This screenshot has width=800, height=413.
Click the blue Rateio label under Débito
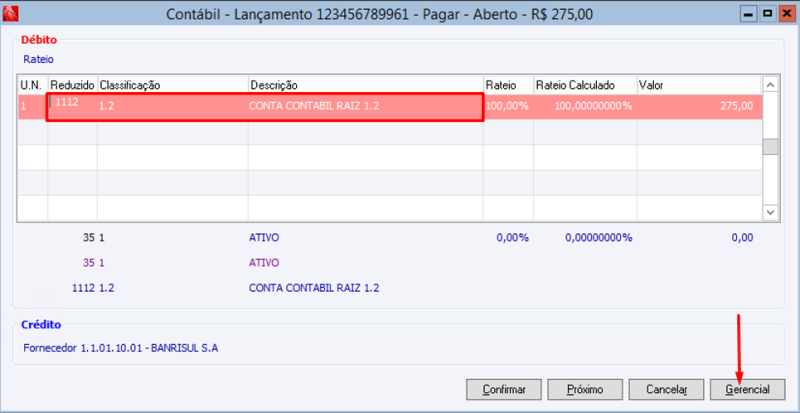pyautogui.click(x=38, y=59)
